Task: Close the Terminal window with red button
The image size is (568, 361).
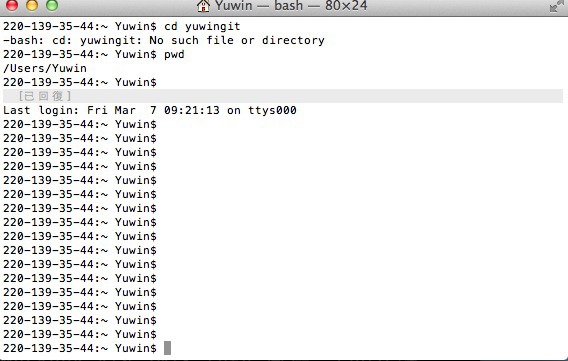Action: pos(12,5)
